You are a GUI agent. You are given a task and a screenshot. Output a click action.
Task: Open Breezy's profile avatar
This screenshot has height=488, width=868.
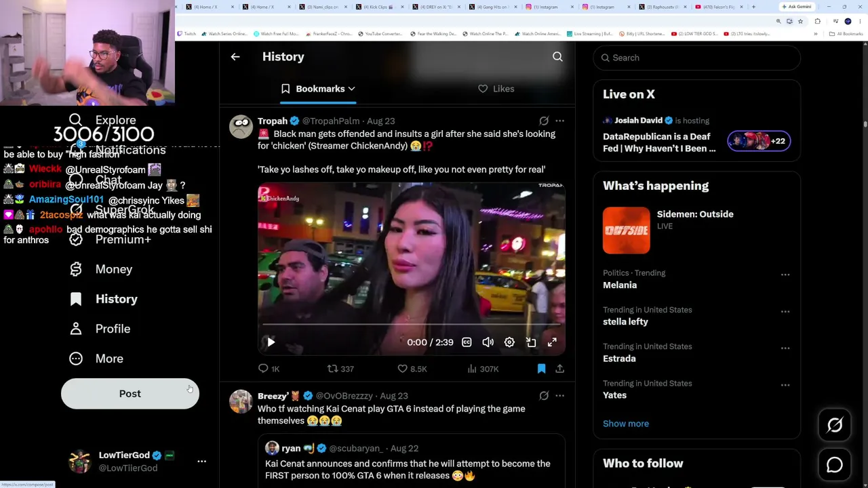tap(241, 402)
